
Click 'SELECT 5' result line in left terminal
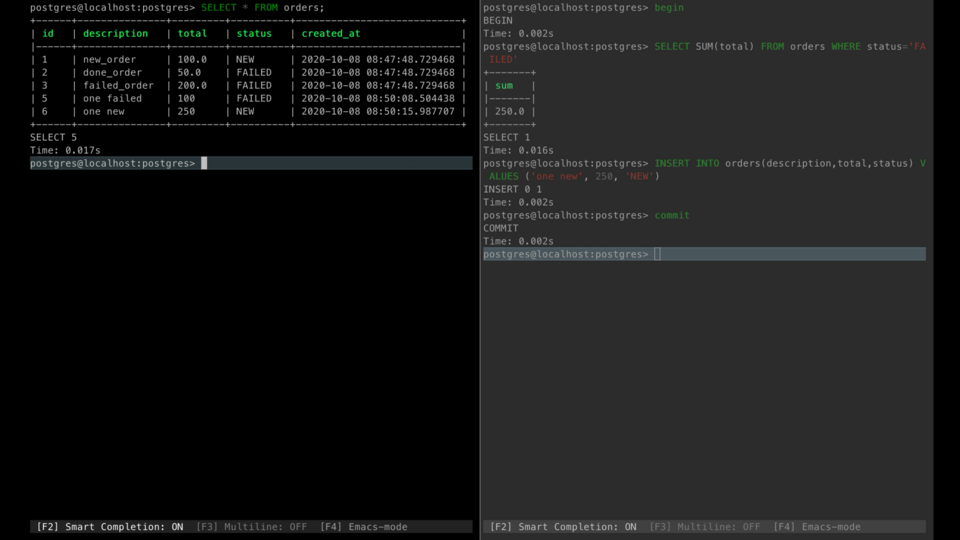(53, 137)
